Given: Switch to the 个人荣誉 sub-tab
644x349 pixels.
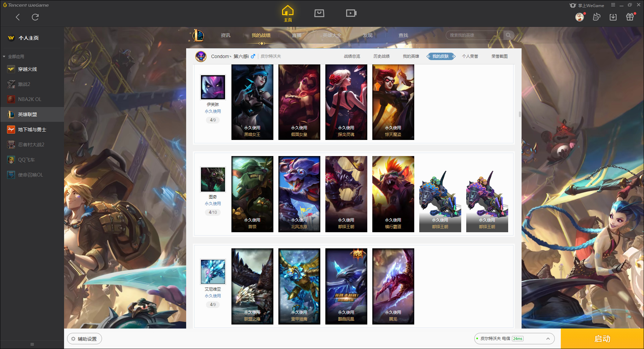Looking at the screenshot, I should point(470,56).
